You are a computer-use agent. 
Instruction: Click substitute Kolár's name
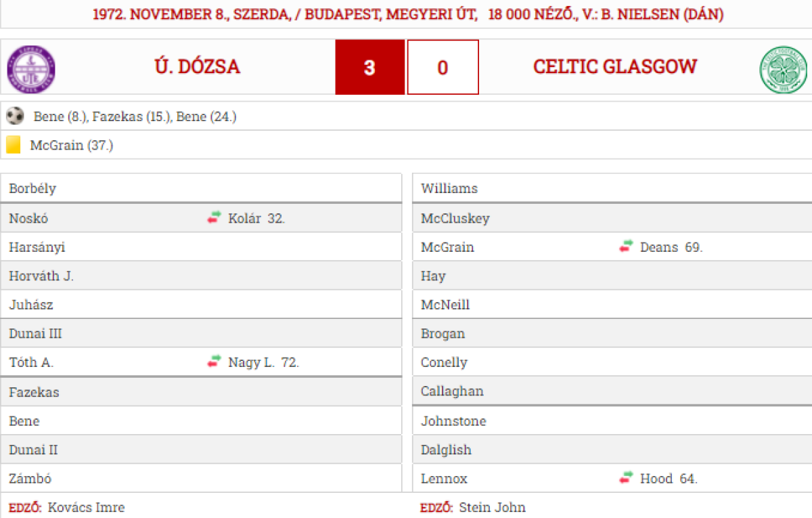click(x=244, y=219)
